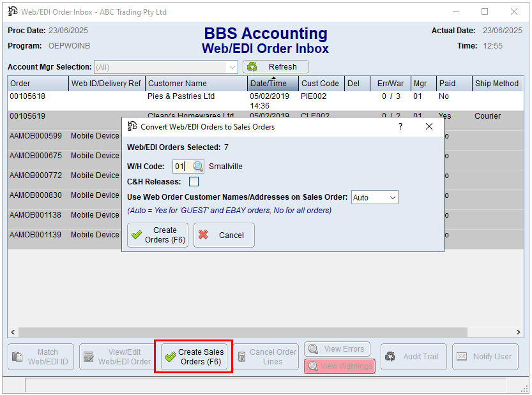This screenshot has width=532, height=395.
Task: Cancel the order conversion dialog
Action: [x=224, y=235]
